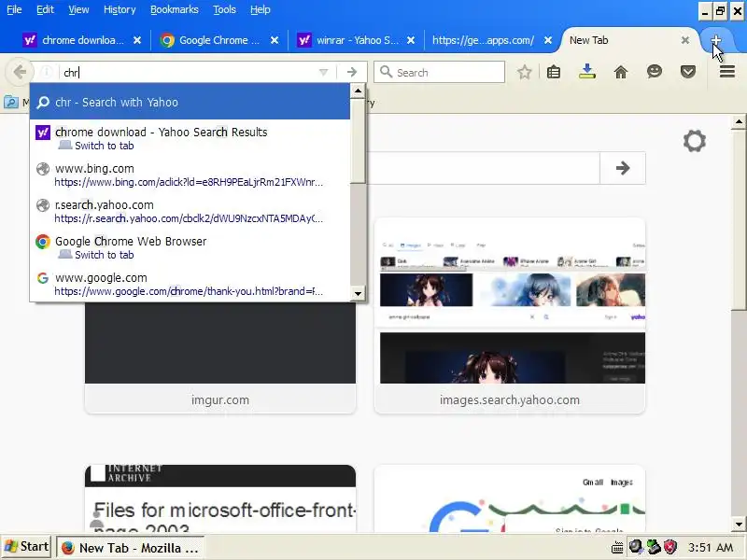Open the History menu
747x560 pixels.
(120, 9)
